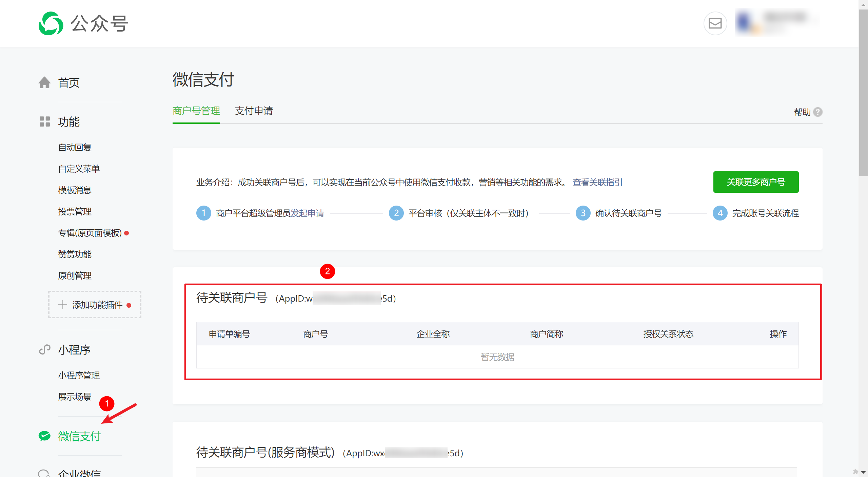
Task: Select 微信支付 in the sidebar
Action: pos(79,436)
